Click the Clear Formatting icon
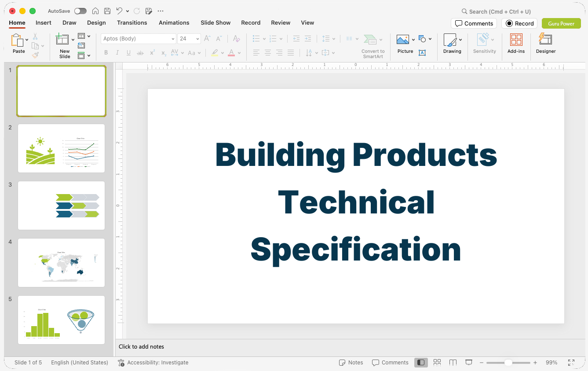 (x=237, y=39)
